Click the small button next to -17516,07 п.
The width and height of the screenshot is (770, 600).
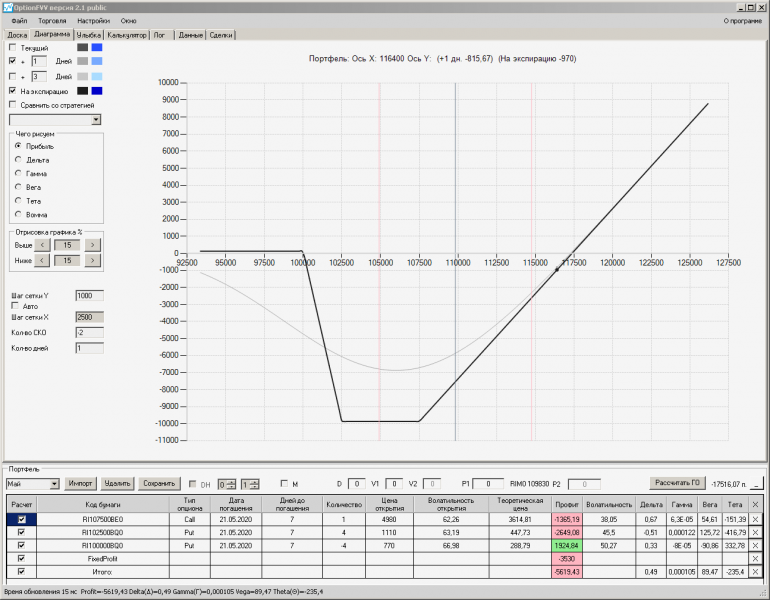[x=757, y=484]
